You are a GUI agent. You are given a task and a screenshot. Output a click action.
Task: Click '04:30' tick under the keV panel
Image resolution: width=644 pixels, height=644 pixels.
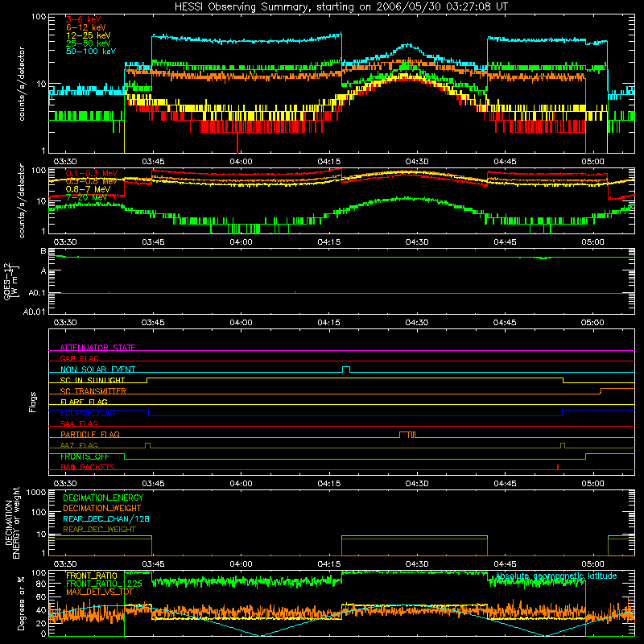click(417, 162)
